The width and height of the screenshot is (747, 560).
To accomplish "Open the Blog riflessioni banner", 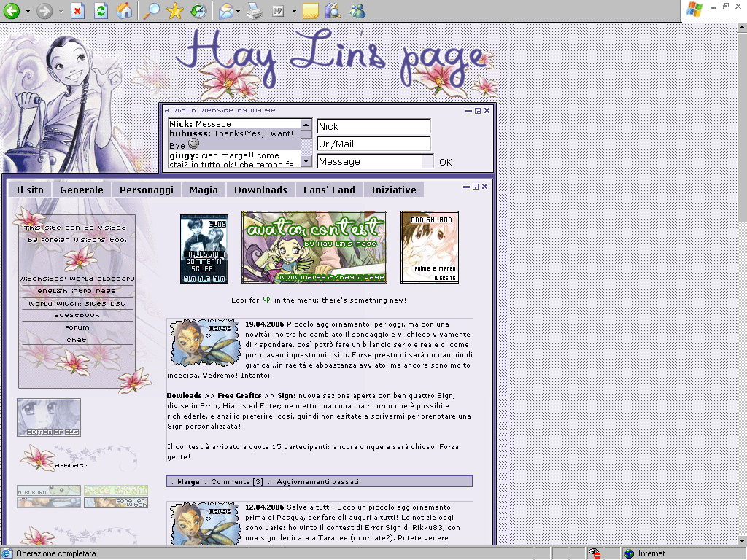I will (x=204, y=249).
